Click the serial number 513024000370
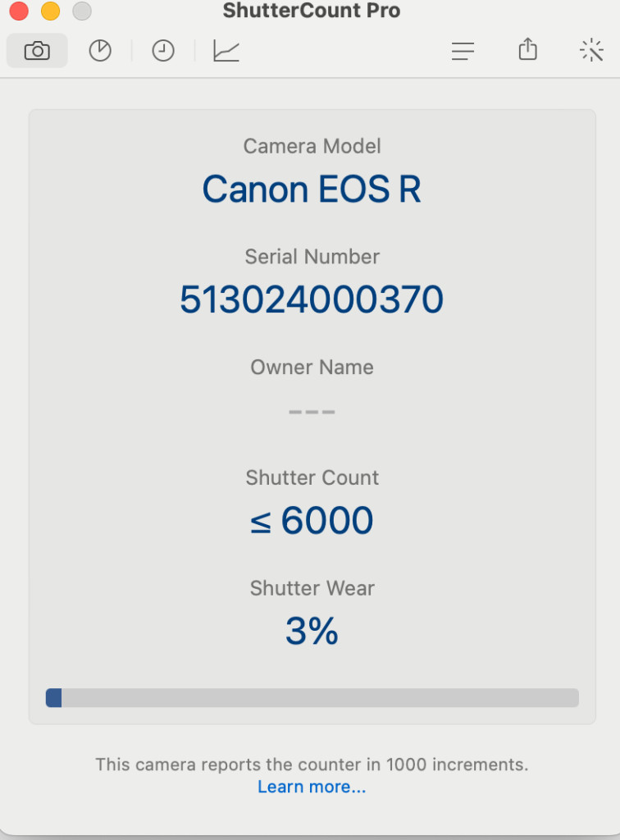Screen dimensions: 620x840 tap(312, 299)
